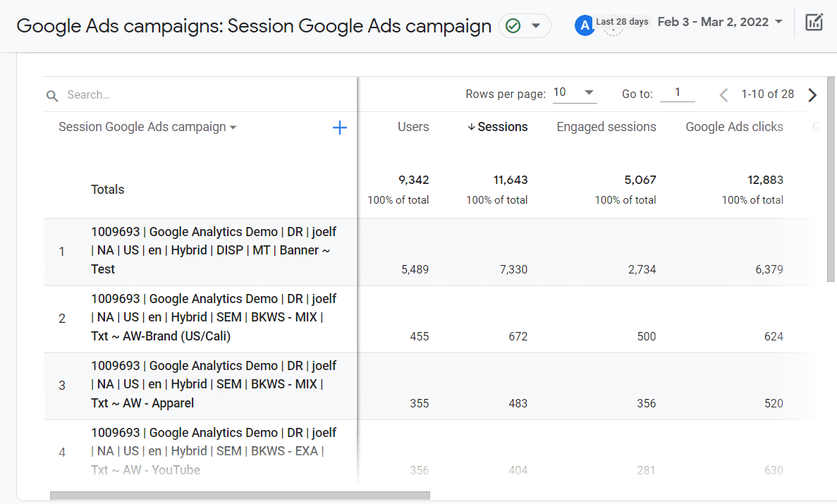Sort by Google Ads clicks column
Screen dimensions: 837x504
tap(734, 127)
